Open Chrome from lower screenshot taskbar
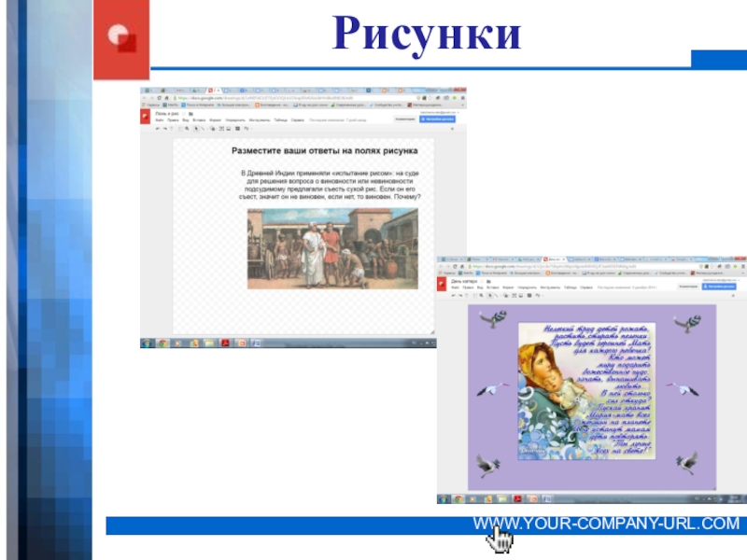This screenshot has width=747, height=560. [x=458, y=499]
